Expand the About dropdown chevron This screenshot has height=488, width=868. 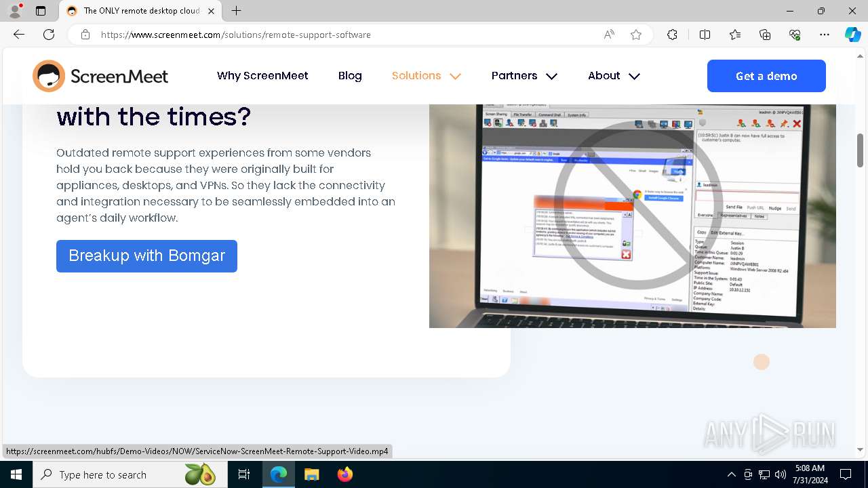[x=634, y=77]
